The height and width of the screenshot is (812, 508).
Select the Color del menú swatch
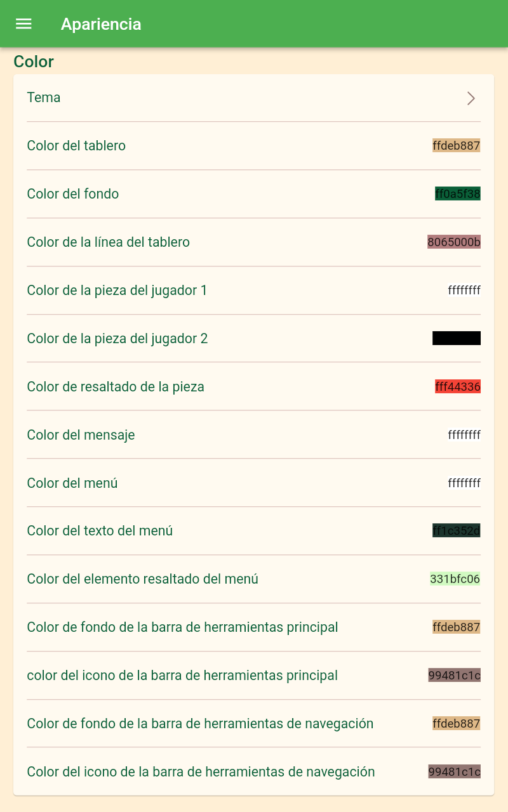pyautogui.click(x=464, y=483)
